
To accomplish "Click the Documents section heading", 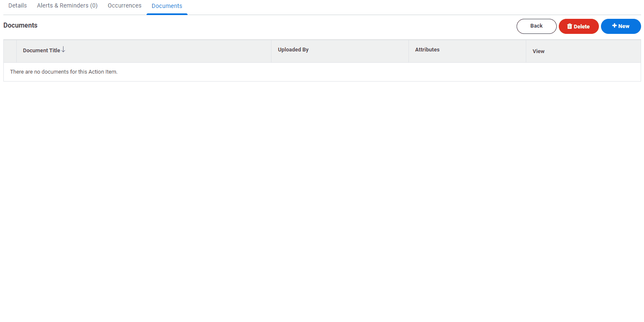I will (20, 26).
